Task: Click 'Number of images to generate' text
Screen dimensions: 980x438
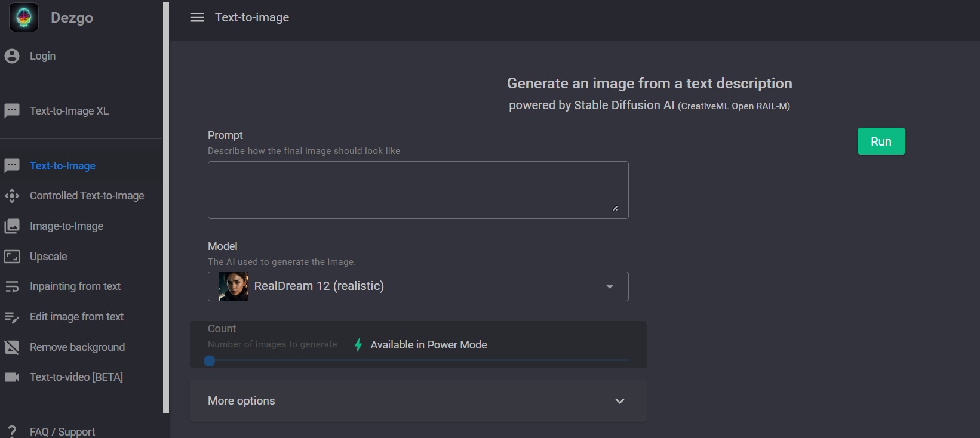Action: (272, 344)
